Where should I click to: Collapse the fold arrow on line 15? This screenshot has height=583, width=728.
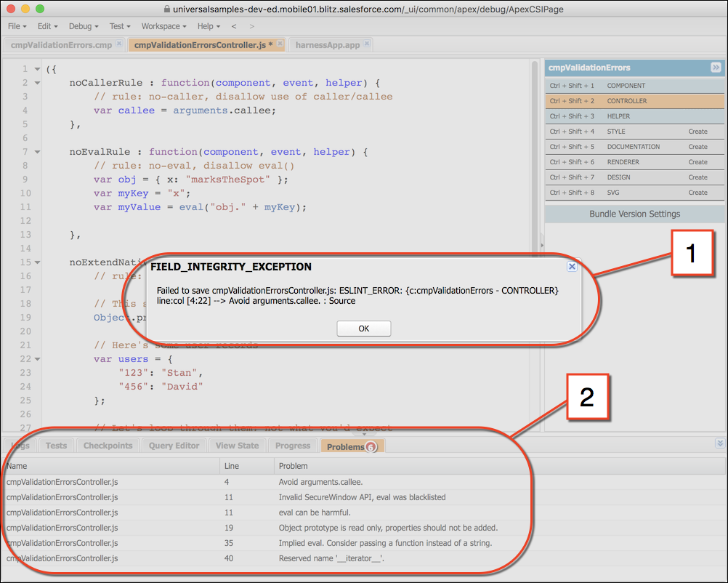[37, 262]
